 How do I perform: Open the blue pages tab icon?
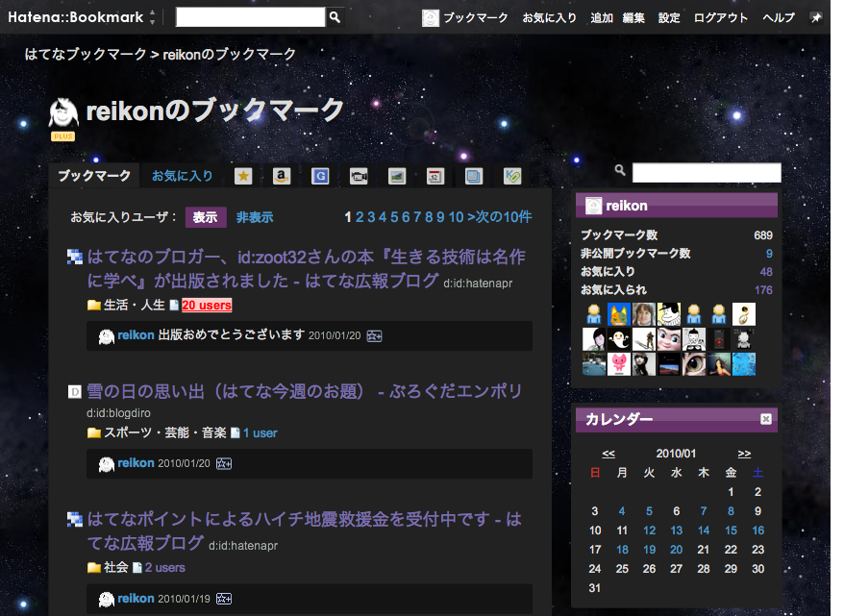(474, 176)
